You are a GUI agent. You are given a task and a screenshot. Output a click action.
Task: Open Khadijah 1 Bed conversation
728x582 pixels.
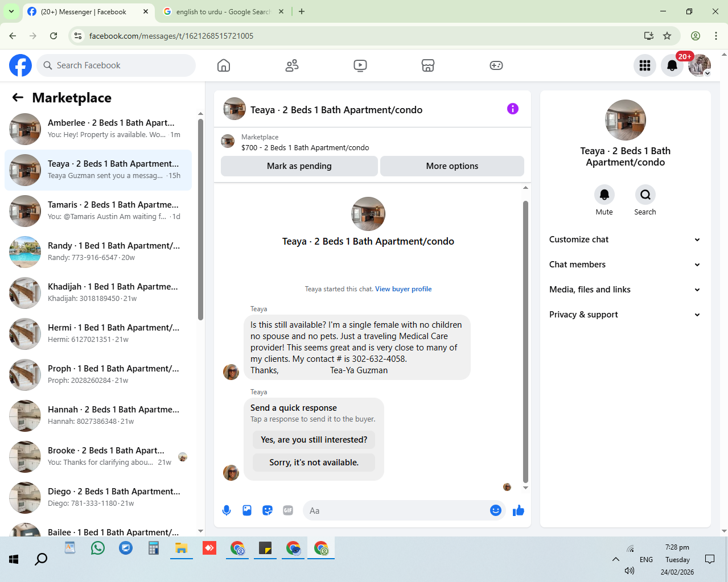tap(98, 293)
